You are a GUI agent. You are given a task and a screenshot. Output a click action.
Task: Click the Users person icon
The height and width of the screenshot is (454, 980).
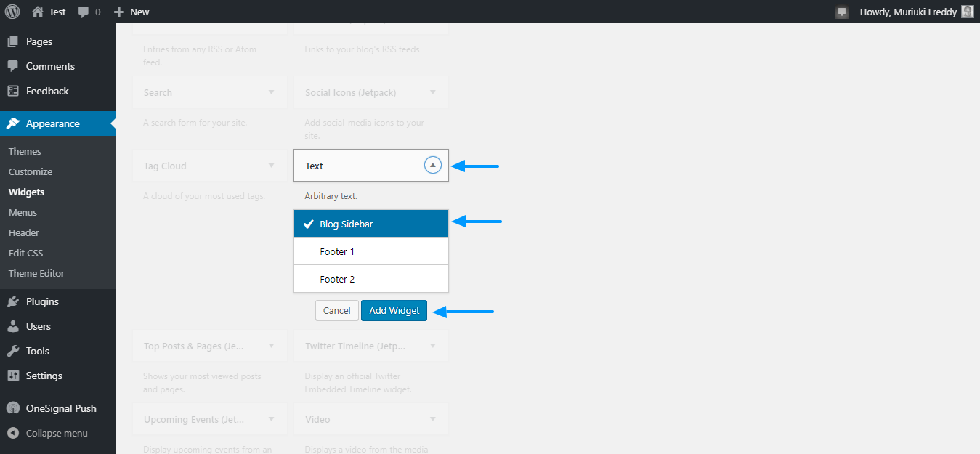coord(13,326)
